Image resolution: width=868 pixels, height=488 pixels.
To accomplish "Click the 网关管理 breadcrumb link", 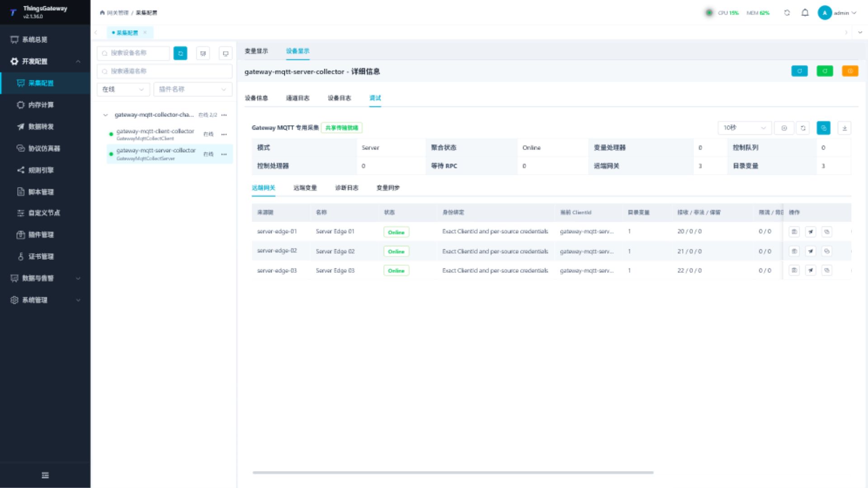I will point(118,13).
